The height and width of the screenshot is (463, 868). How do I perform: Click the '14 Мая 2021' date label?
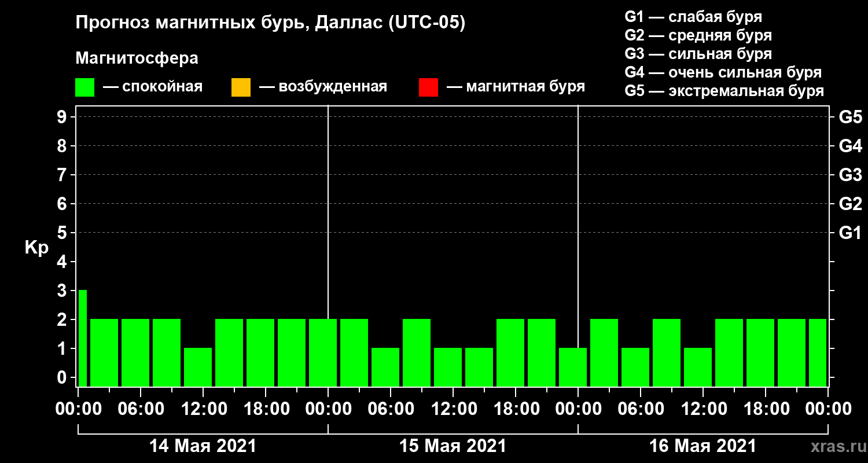[203, 446]
